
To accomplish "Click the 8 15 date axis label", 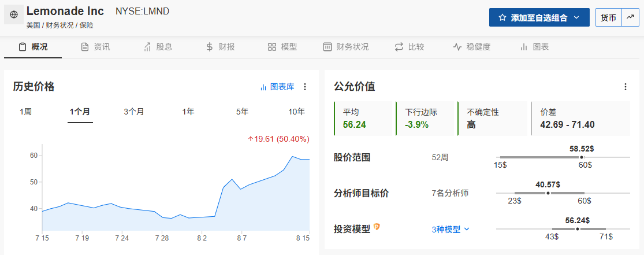I will click(303, 238).
